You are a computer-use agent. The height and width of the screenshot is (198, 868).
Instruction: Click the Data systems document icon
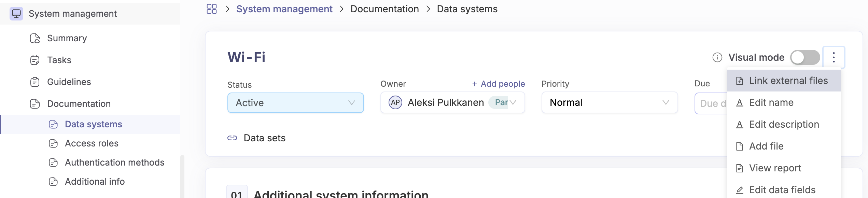pyautogui.click(x=53, y=124)
